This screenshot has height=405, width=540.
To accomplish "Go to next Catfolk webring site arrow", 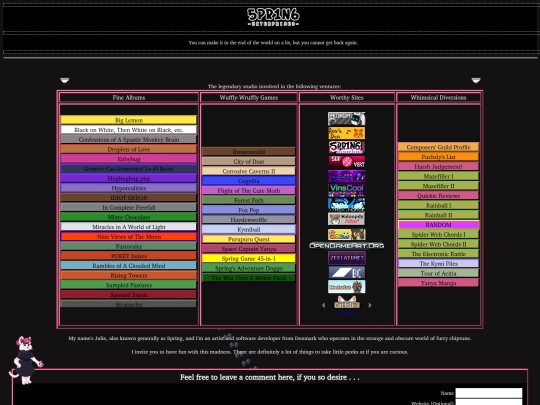I will [370, 305].
